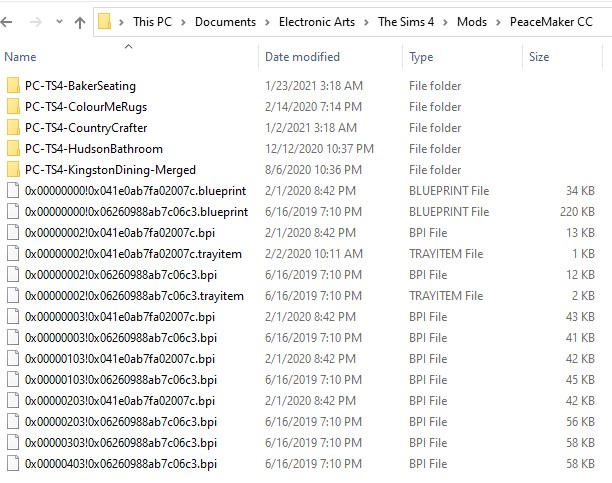
Task: Select the PC-TS4-HudsonBathroom folder icon
Action: point(13,148)
